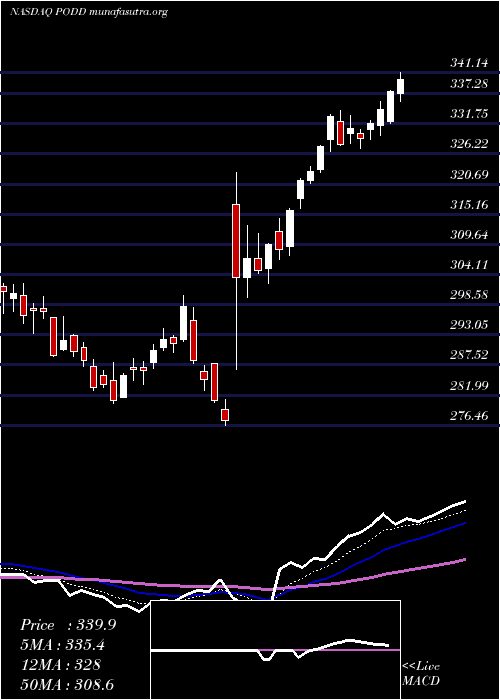Click the 304.11 price level label
The image size is (500, 700).
click(x=469, y=265)
